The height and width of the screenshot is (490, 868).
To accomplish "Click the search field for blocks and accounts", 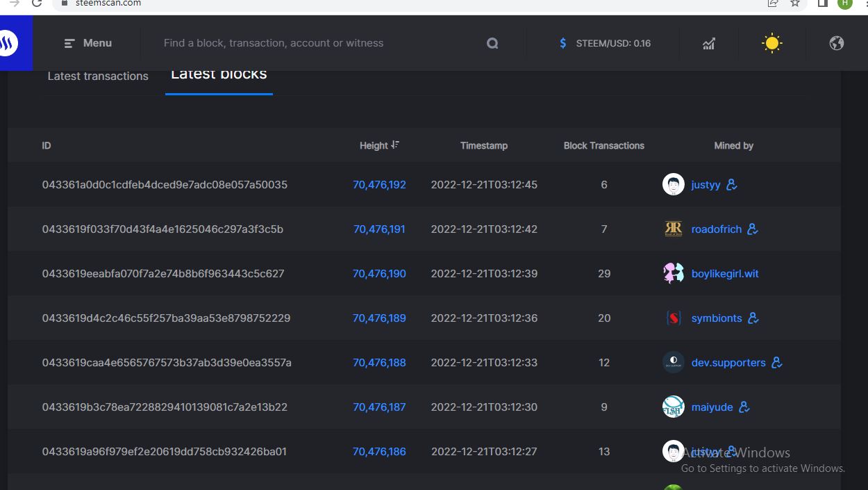I will pyautogui.click(x=274, y=43).
